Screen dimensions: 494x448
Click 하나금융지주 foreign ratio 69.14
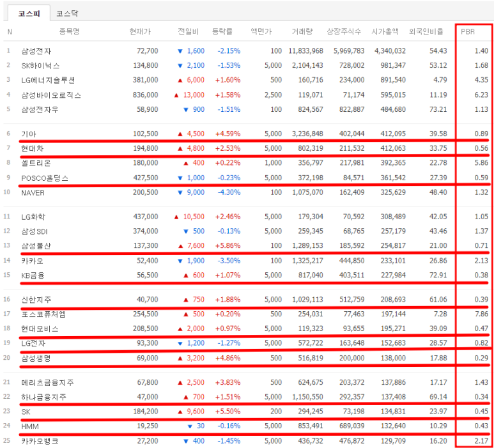coord(438,397)
